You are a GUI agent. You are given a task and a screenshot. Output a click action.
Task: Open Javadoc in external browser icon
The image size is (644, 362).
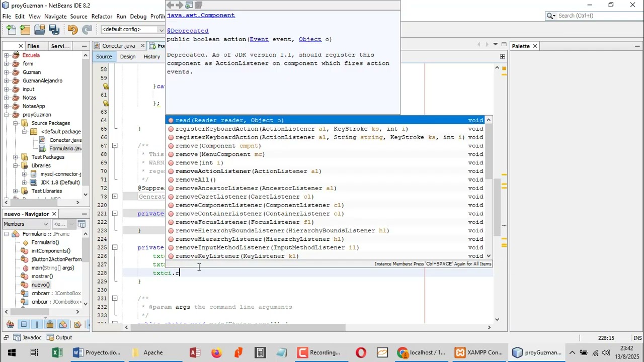189,5
